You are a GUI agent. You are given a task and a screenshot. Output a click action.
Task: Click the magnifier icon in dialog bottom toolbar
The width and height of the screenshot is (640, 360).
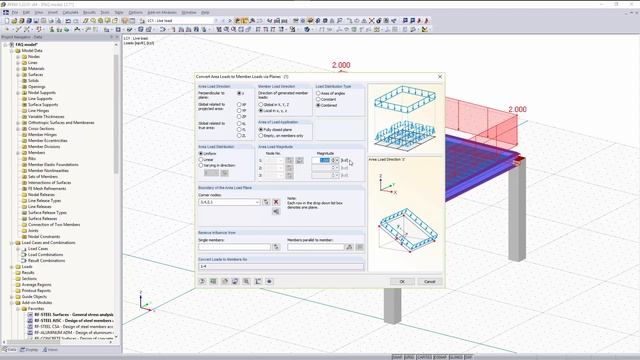pos(246,281)
